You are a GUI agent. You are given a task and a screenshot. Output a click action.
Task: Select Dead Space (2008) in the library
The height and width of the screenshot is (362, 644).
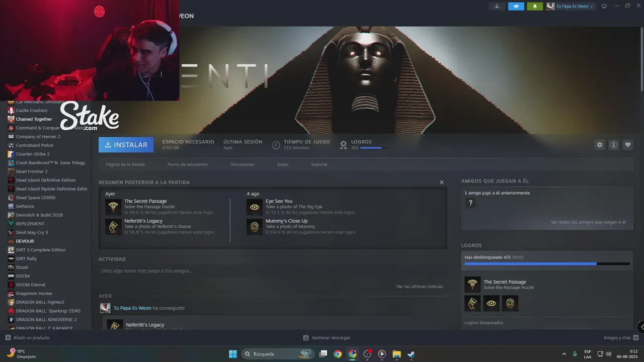point(35,198)
